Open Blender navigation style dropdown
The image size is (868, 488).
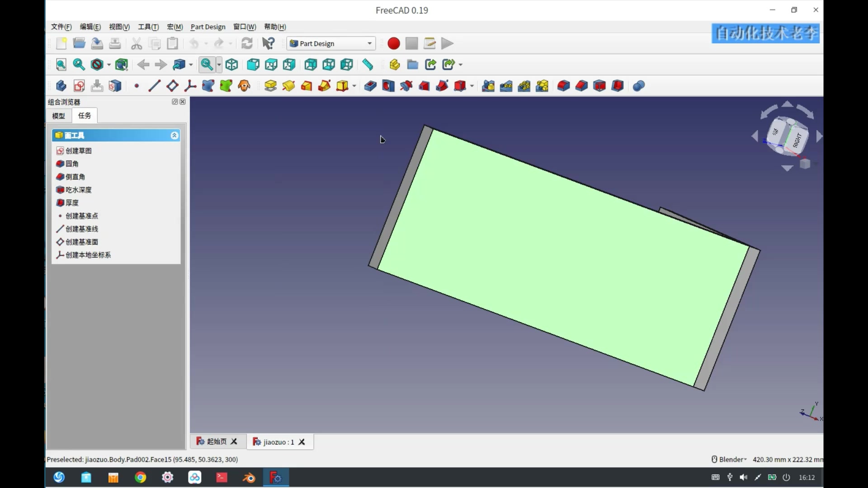click(x=732, y=459)
